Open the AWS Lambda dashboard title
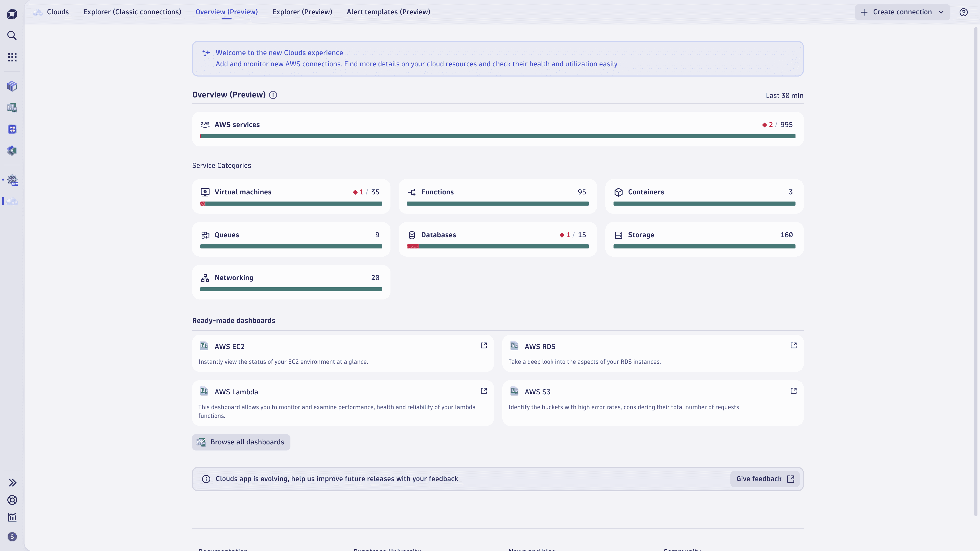 (x=236, y=392)
